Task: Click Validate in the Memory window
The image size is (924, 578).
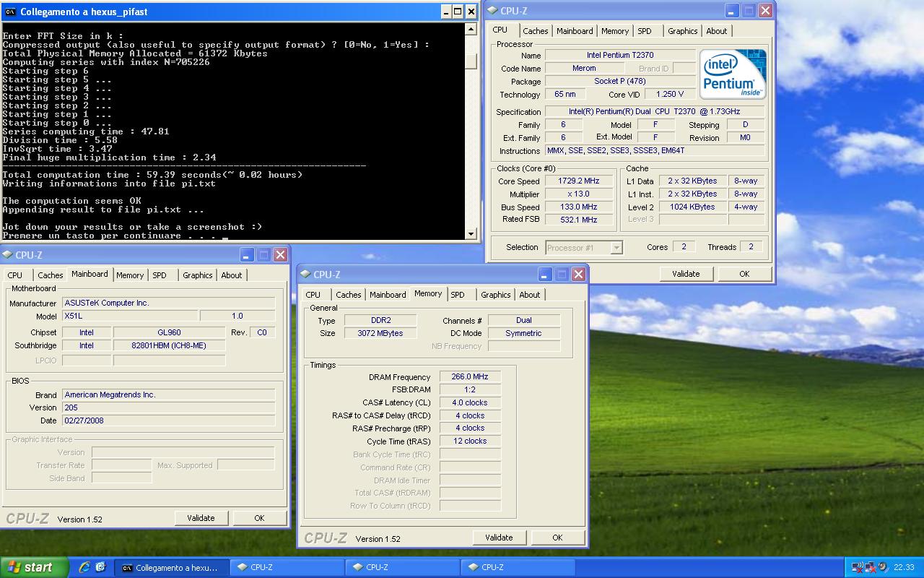Action: point(499,538)
